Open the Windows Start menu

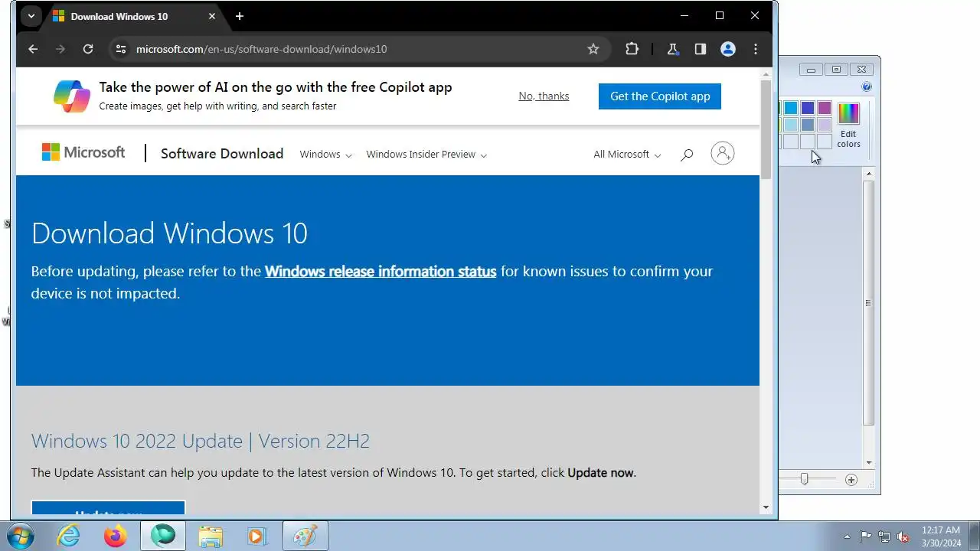(x=20, y=536)
